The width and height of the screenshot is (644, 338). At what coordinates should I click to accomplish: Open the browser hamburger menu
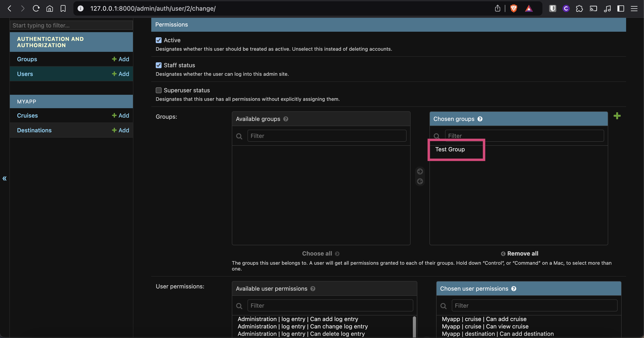[x=634, y=8]
